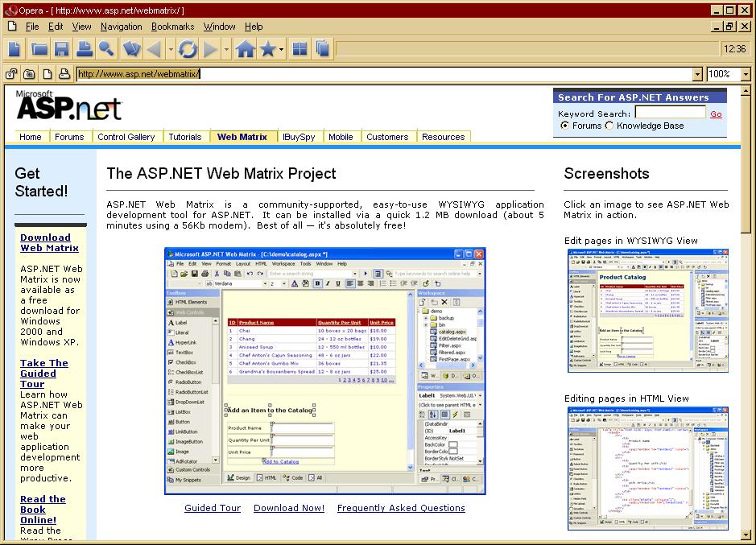The image size is (756, 545).
Task: Expand the back history dropdown arrow
Action: [171, 49]
